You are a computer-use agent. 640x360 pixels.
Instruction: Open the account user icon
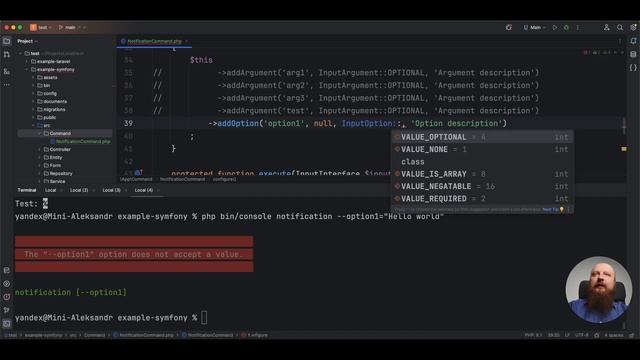coord(607,27)
